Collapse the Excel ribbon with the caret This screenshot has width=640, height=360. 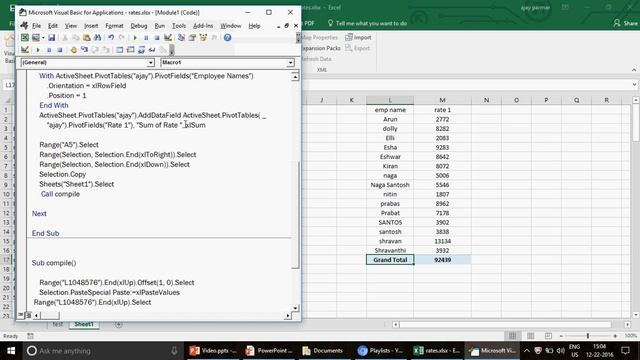[x=634, y=70]
